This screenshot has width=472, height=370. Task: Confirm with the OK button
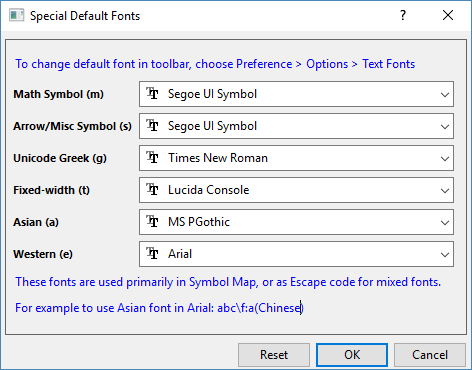pyautogui.click(x=352, y=355)
